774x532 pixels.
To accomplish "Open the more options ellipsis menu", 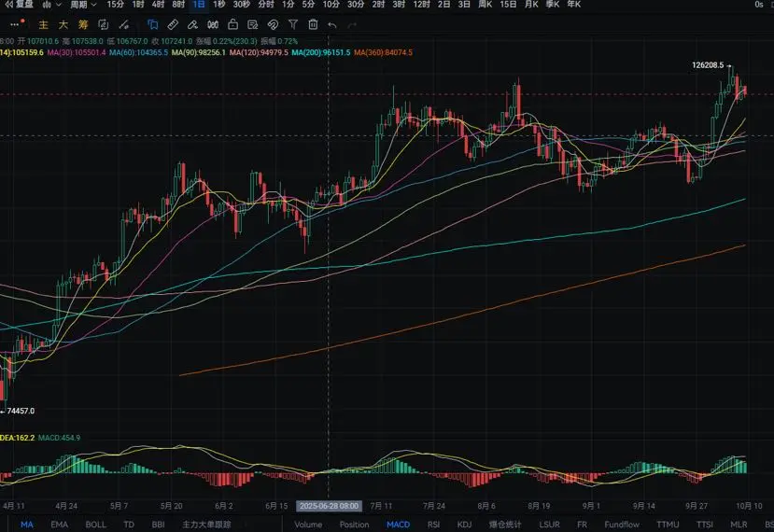I will (x=15, y=24).
